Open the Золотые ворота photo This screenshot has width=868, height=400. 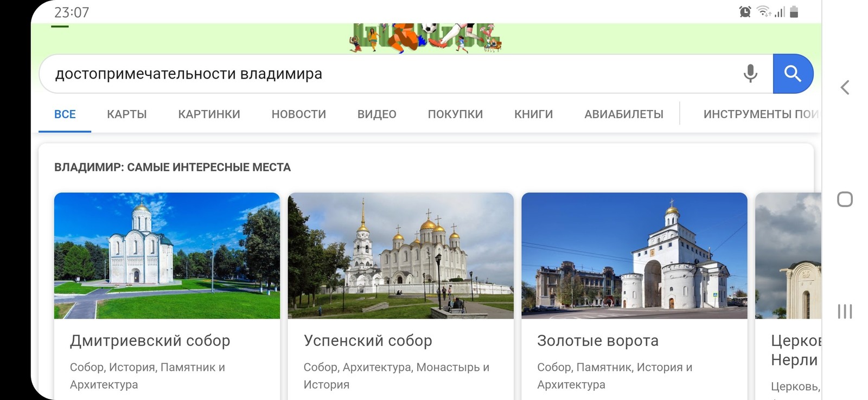634,256
